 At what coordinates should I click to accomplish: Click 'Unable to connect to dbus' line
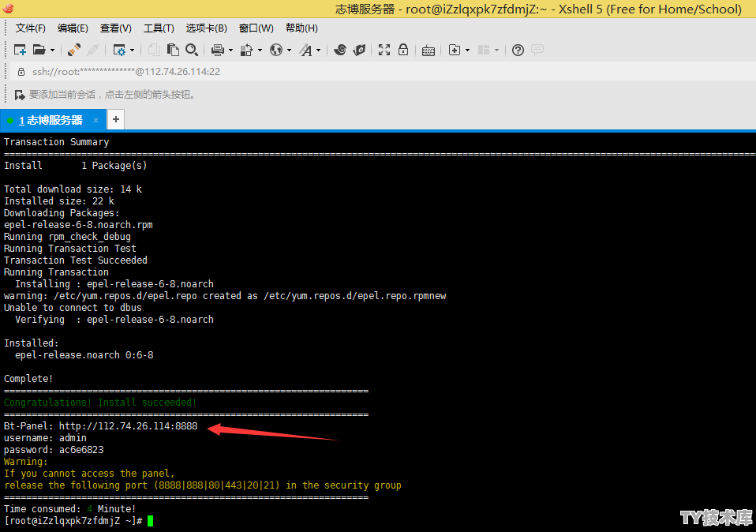[73, 308]
